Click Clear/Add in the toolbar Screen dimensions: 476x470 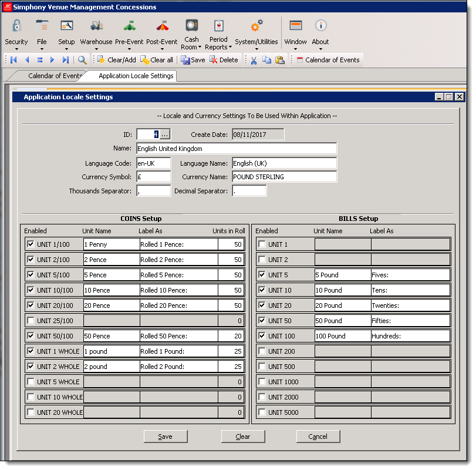coord(117,60)
